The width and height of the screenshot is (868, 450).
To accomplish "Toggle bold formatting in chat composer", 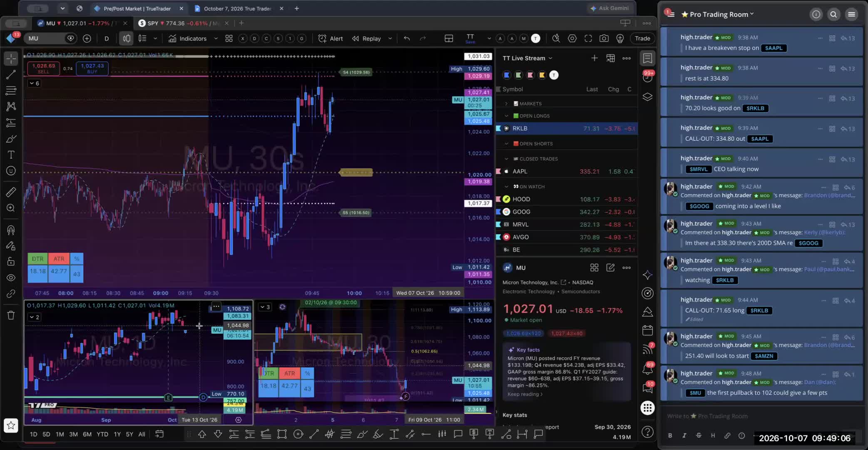I will click(x=670, y=435).
